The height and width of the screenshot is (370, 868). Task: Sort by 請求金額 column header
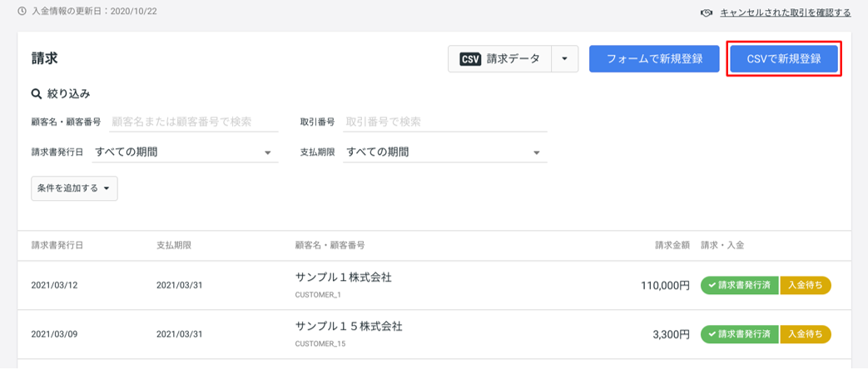(x=672, y=245)
